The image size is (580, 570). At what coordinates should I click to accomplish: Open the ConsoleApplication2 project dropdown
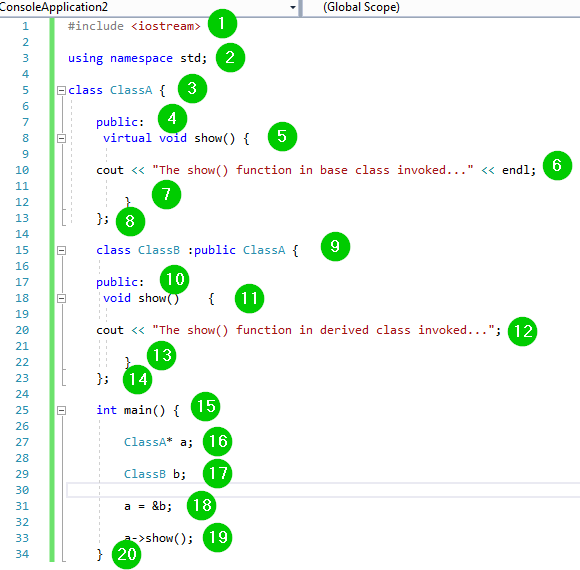coord(149,7)
